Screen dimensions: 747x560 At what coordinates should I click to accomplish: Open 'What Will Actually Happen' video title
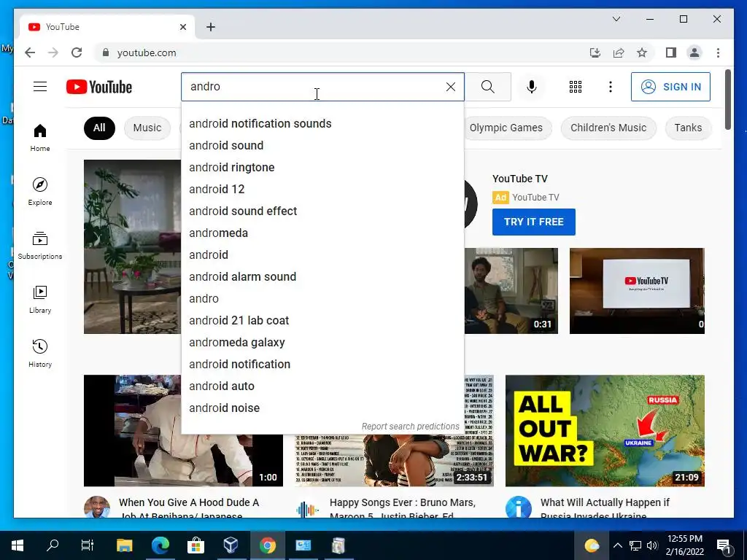click(605, 508)
